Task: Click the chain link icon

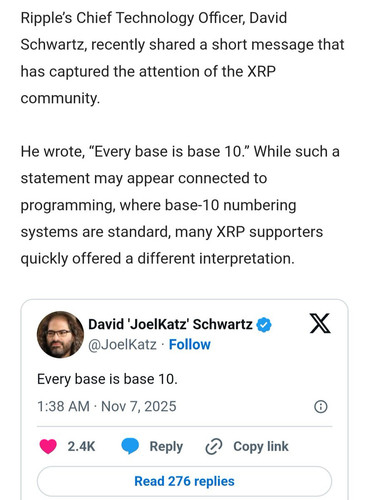Action: (214, 447)
